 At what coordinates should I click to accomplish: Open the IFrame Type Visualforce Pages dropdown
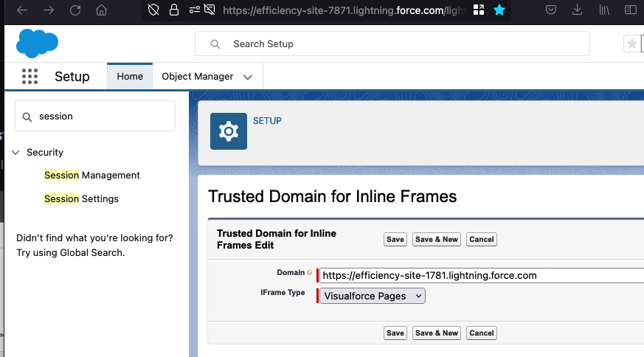click(x=373, y=296)
